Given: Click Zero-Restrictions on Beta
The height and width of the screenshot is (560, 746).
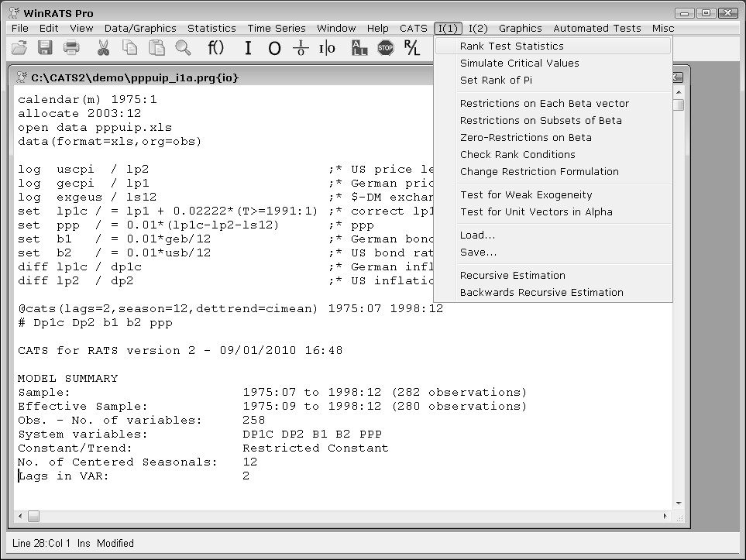Looking at the screenshot, I should pyautogui.click(x=525, y=138).
